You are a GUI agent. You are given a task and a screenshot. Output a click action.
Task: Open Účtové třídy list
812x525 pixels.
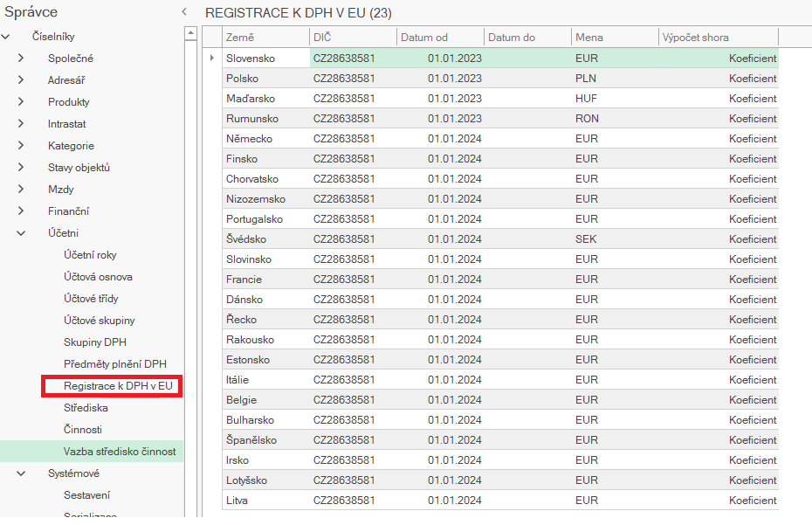coord(91,299)
